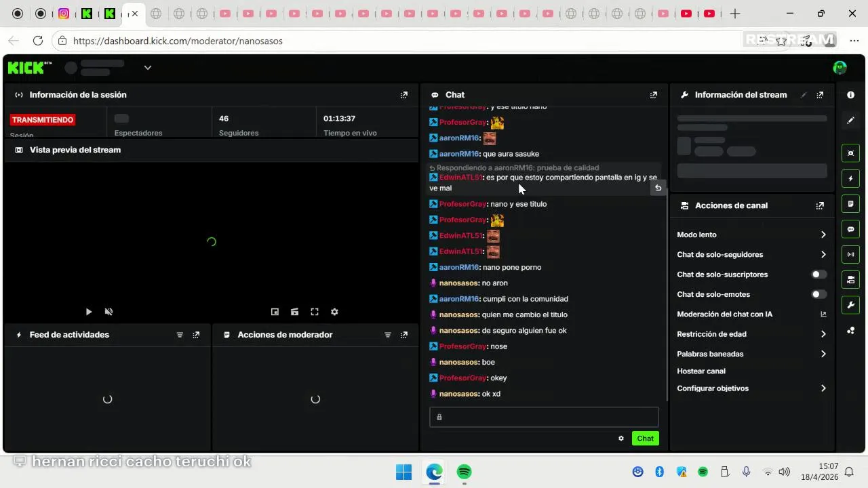
Task: Enter fullscreen in the stream preview
Action: [315, 312]
